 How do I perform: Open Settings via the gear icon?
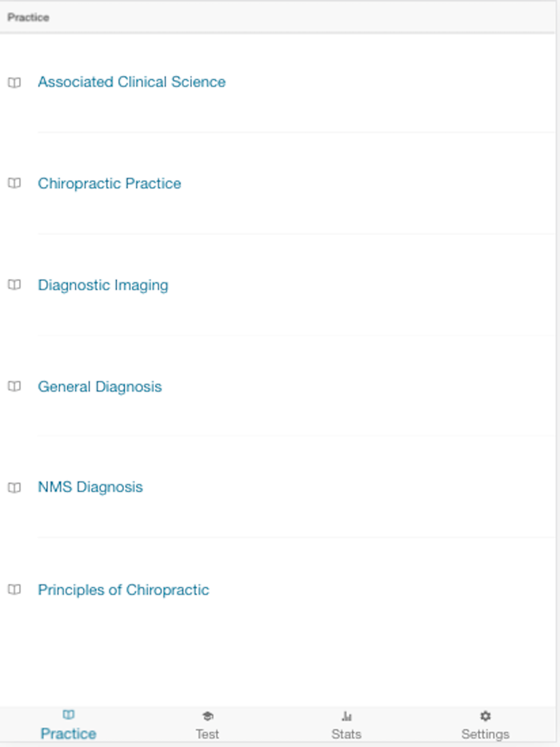tap(486, 717)
